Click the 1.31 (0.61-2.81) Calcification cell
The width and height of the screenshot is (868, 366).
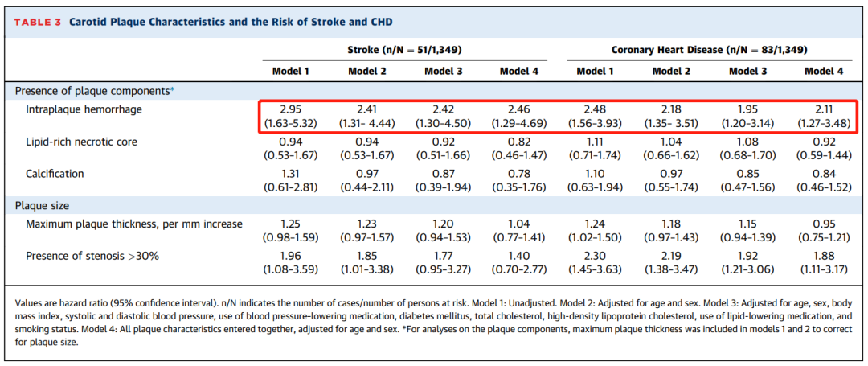[x=290, y=181]
